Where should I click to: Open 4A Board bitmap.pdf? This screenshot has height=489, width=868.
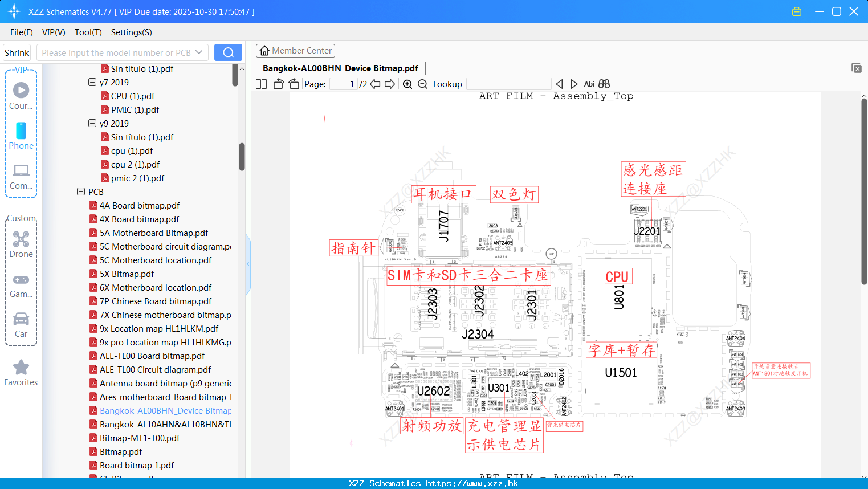140,205
